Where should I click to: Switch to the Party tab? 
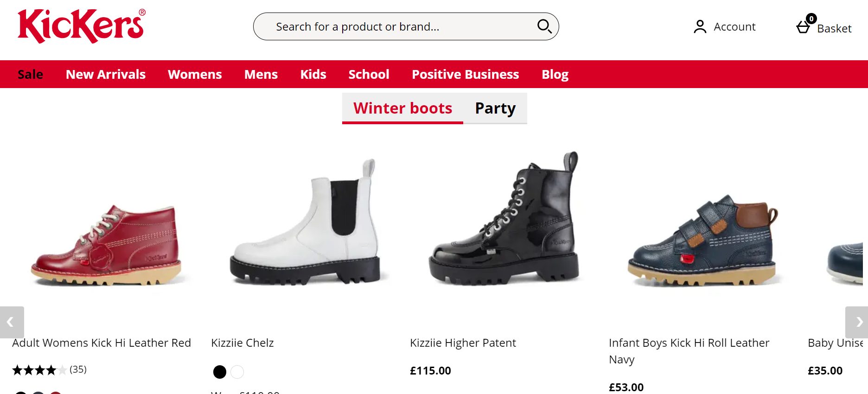click(x=495, y=108)
